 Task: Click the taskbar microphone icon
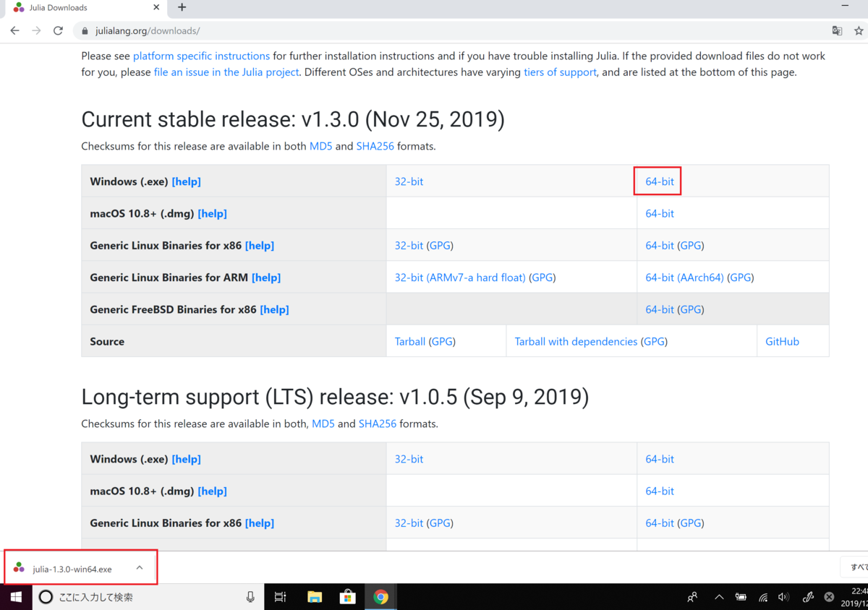pyautogui.click(x=250, y=597)
